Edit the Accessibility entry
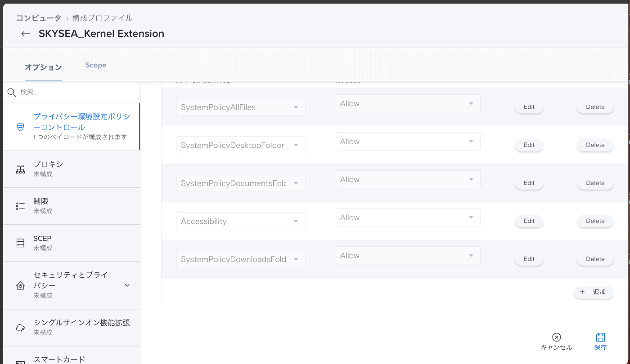 [529, 221]
